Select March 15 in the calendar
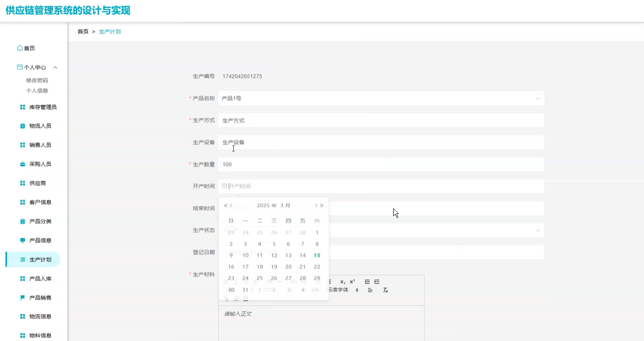 tap(317, 256)
